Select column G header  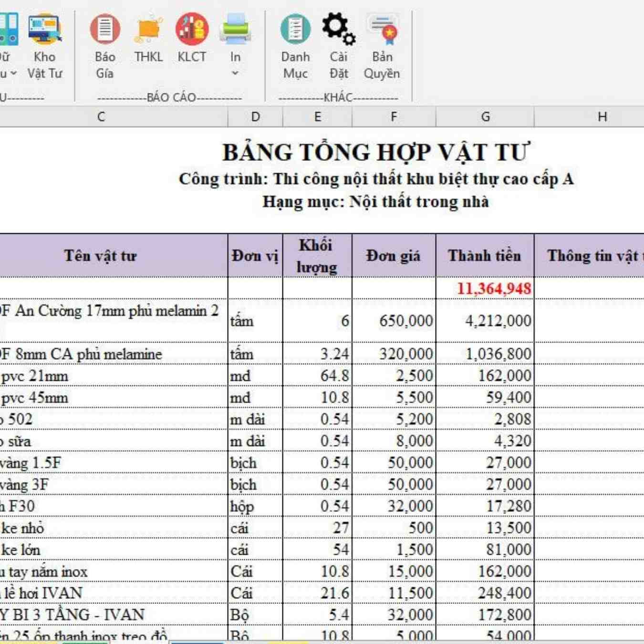tap(485, 117)
